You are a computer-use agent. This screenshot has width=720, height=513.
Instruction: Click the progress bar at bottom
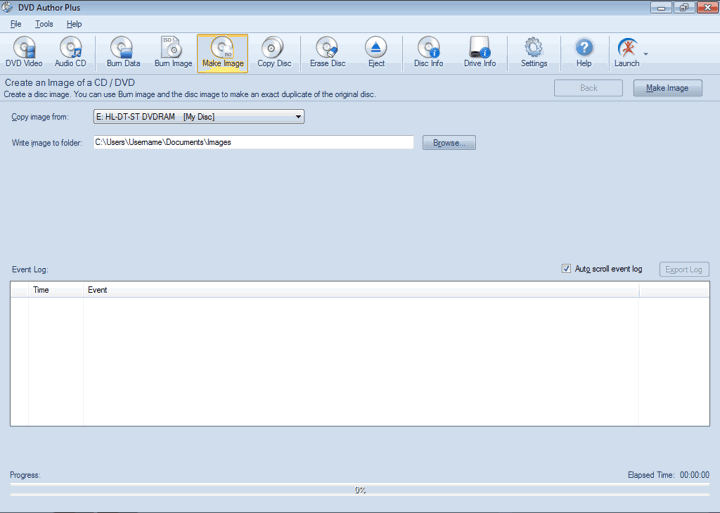360,490
